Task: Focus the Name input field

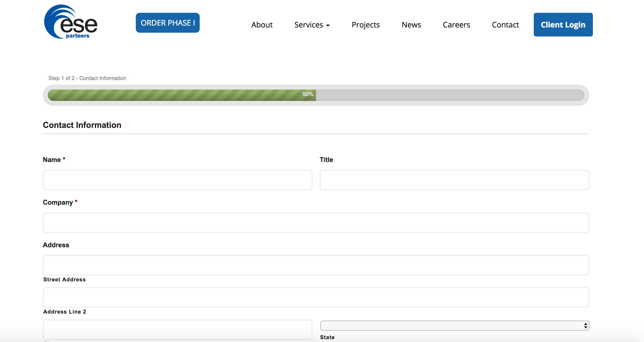Action: (x=177, y=180)
